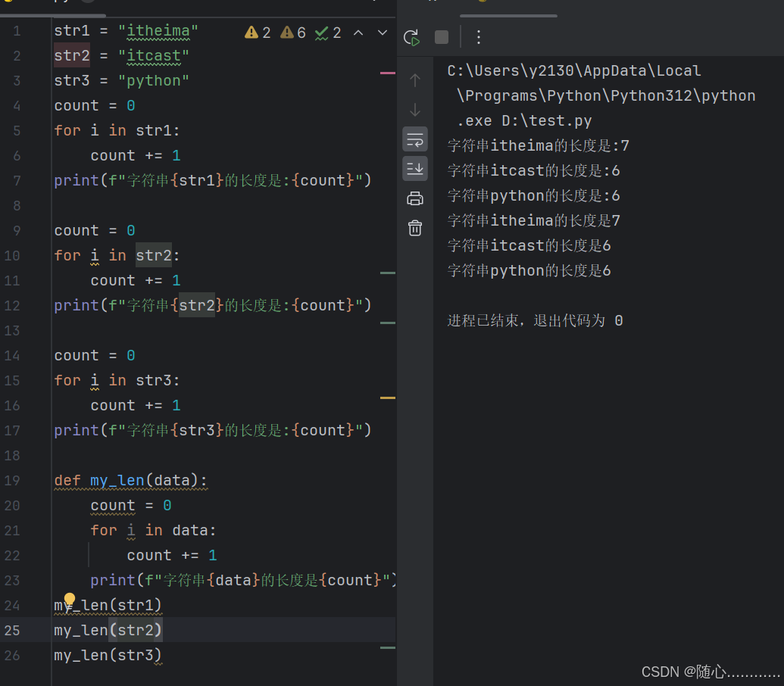Image resolution: width=784 pixels, height=686 pixels.
Task: Open the run toolbar more options menu
Action: (479, 37)
